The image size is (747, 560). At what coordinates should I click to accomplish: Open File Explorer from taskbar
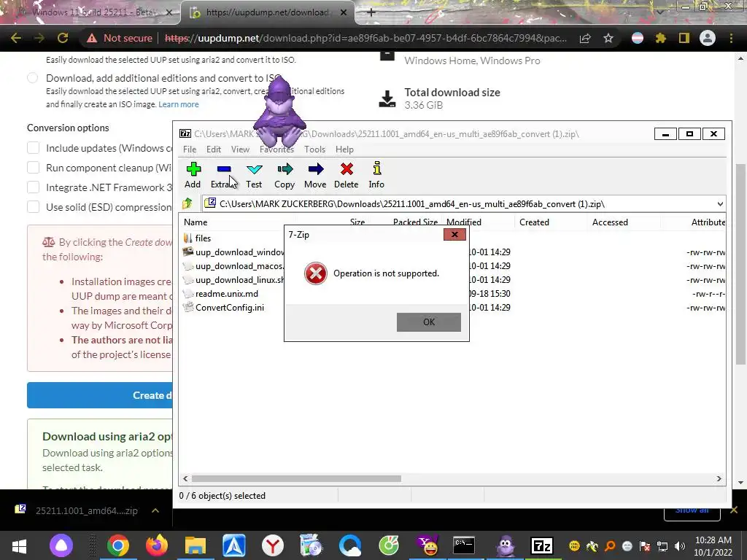point(196,545)
